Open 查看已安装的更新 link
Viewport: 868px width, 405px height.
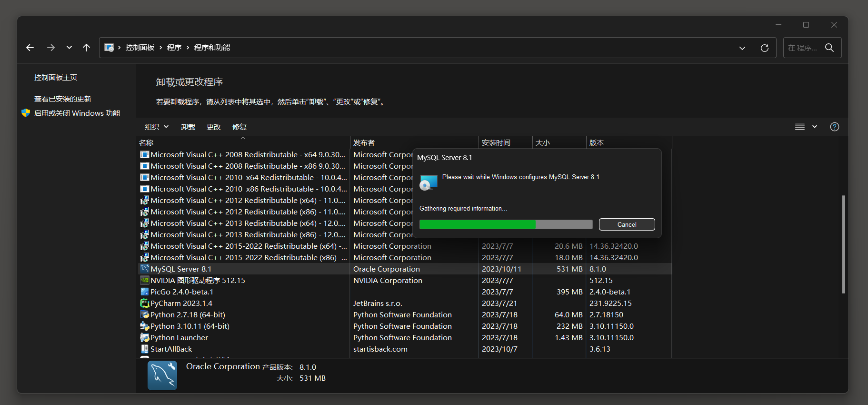click(63, 99)
